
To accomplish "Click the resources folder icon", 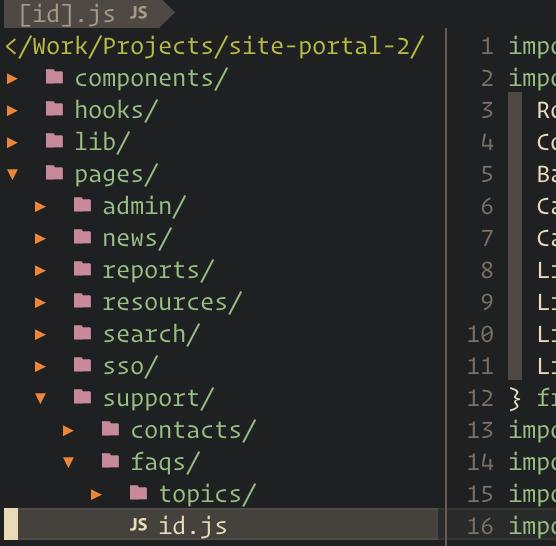I will click(x=83, y=301).
